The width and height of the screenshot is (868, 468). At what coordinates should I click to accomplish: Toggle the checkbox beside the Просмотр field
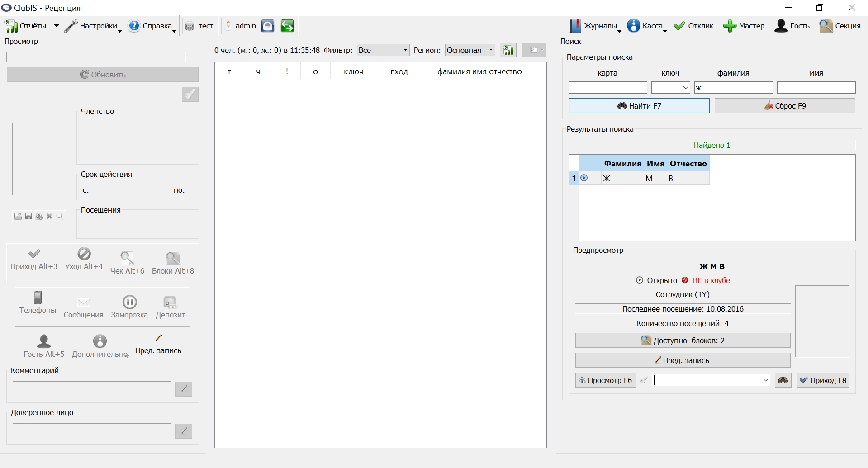[x=194, y=57]
